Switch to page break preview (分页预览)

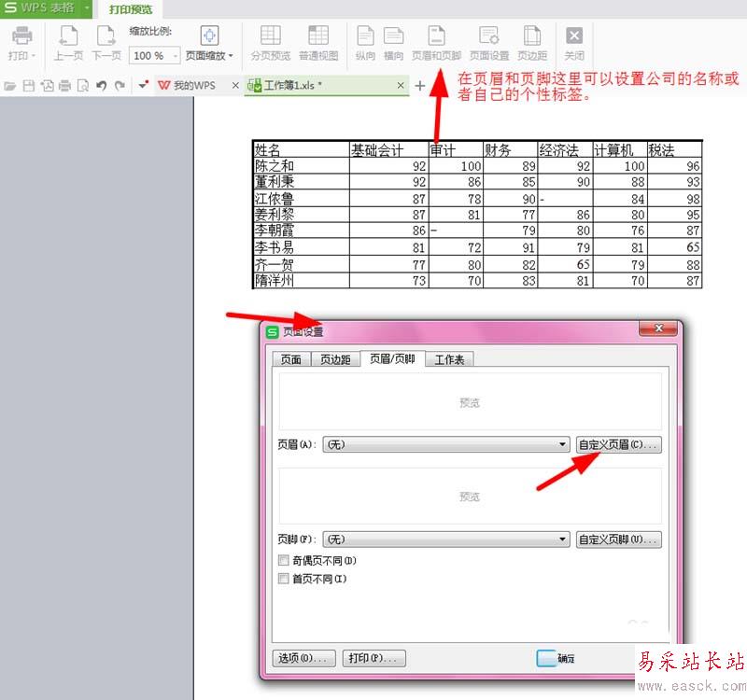coord(270,43)
